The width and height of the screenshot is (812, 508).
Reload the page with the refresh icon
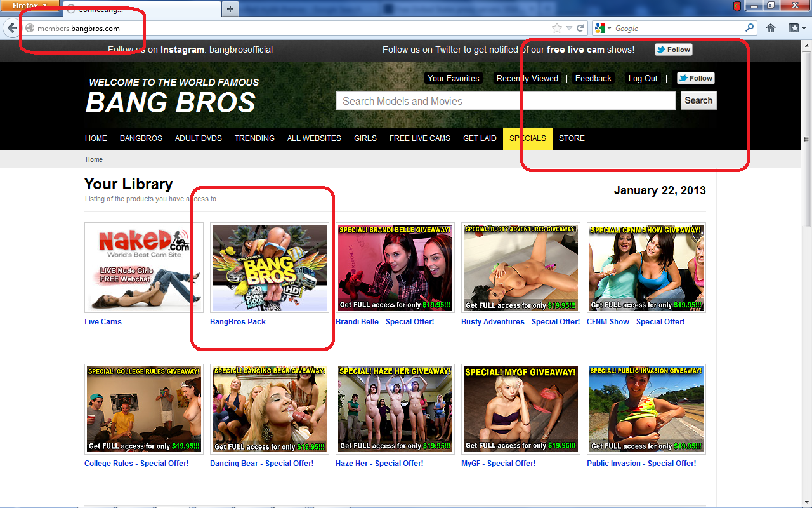pyautogui.click(x=580, y=28)
